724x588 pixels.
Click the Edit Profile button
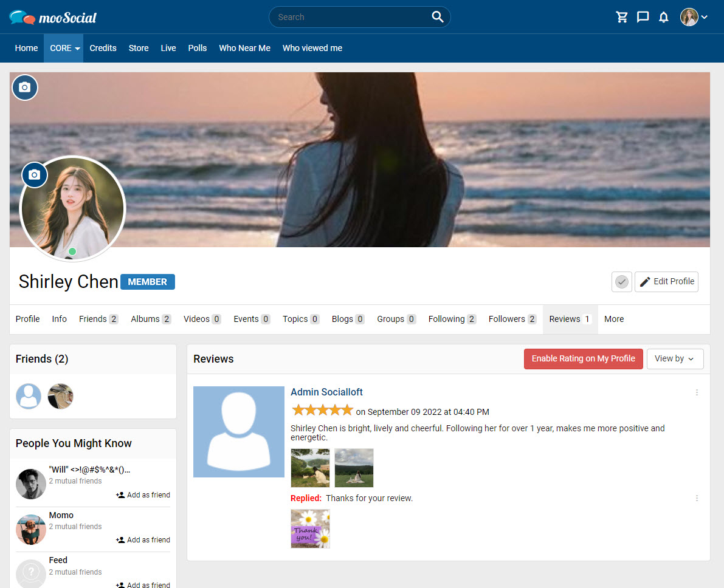click(666, 281)
